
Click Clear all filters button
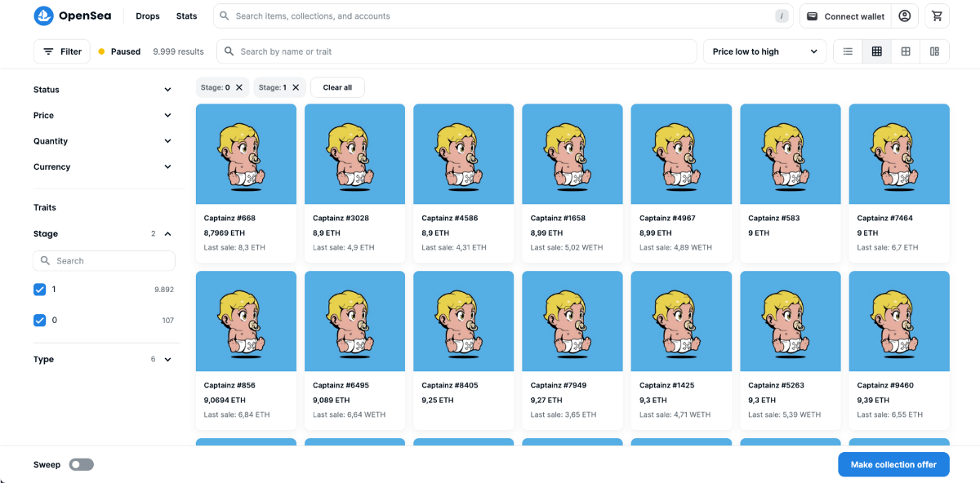(x=337, y=87)
